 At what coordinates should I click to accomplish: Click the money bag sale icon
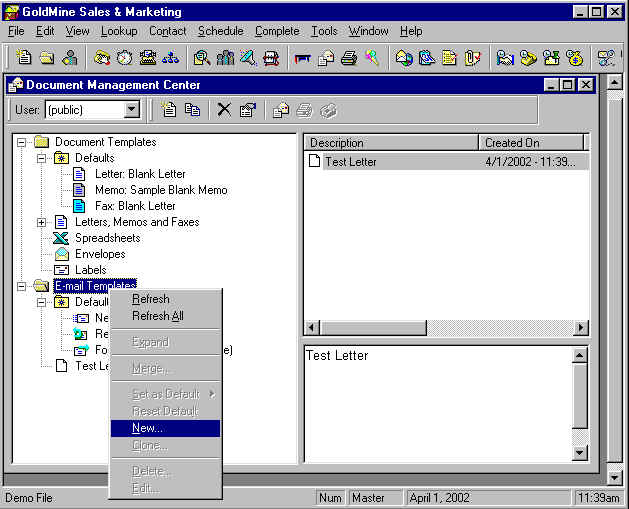(x=574, y=58)
